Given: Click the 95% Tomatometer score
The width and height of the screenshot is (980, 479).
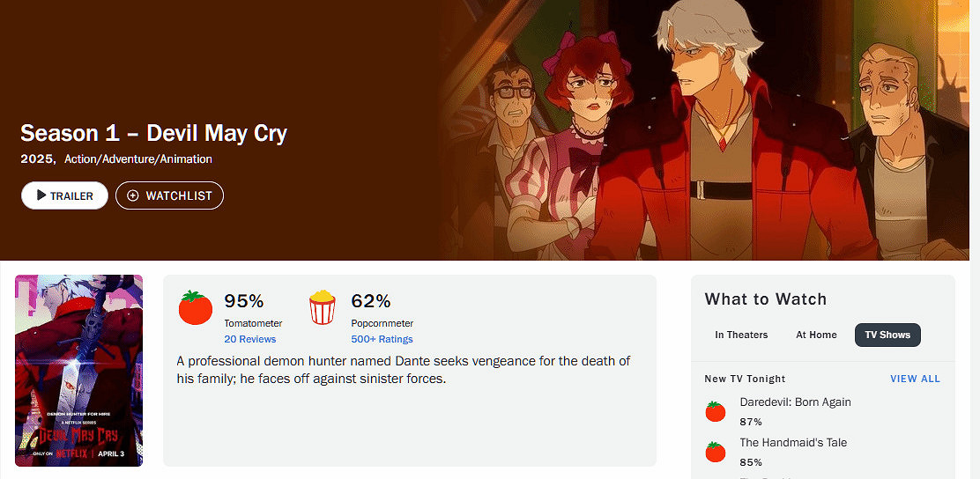Looking at the screenshot, I should [244, 301].
